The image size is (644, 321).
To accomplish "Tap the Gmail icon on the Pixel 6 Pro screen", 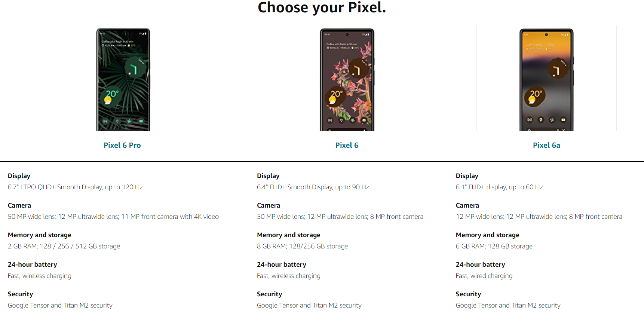I will tap(105, 121).
